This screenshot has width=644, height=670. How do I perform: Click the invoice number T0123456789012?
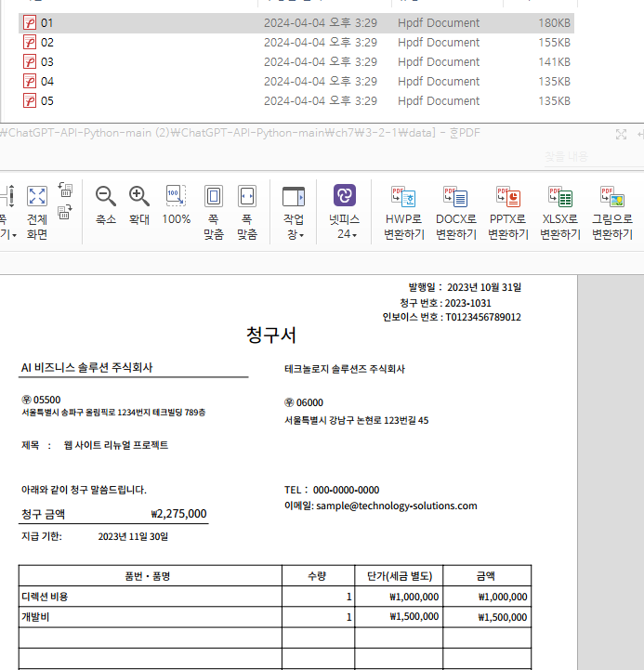[x=483, y=317]
